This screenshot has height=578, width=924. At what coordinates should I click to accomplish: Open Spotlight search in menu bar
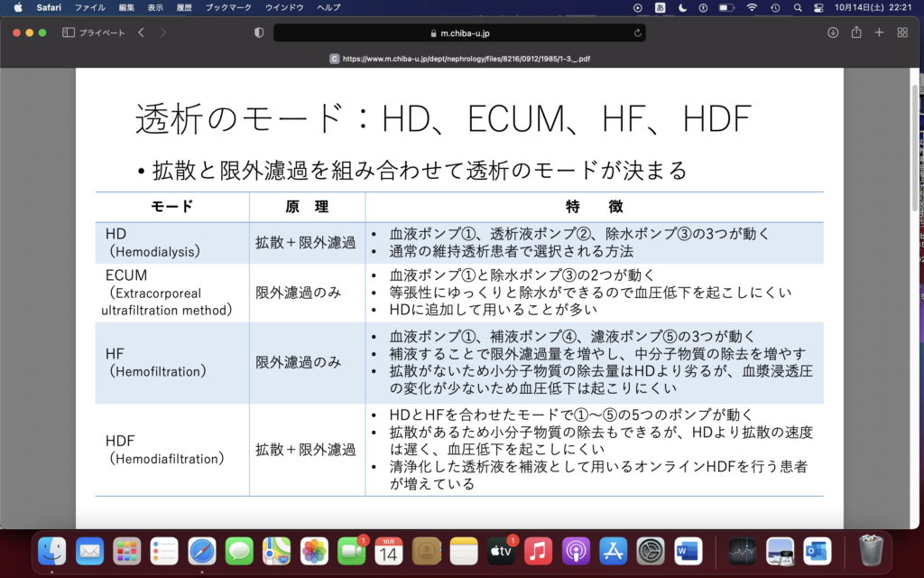(x=797, y=7)
